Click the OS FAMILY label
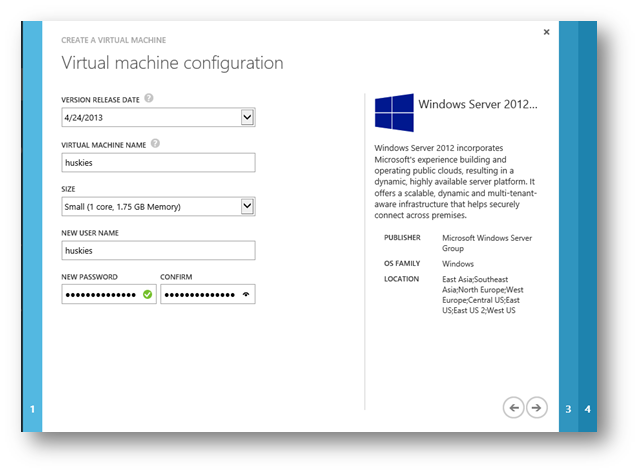The width and height of the screenshot is (639, 474). (x=402, y=263)
